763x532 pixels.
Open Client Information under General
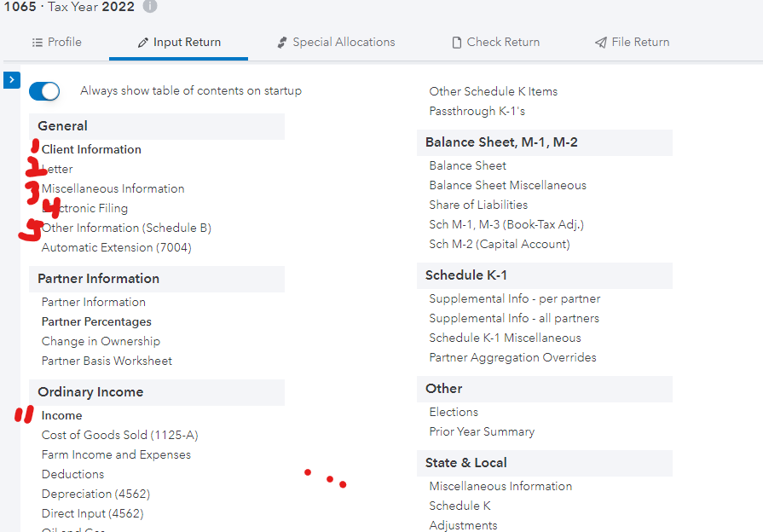91,149
